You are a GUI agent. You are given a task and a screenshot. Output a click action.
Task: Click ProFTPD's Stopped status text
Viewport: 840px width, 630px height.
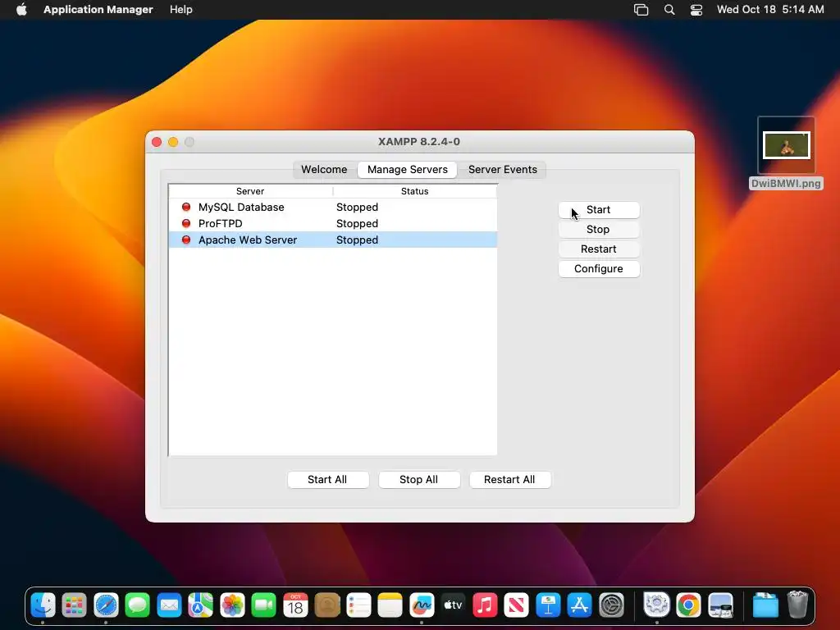tap(358, 223)
